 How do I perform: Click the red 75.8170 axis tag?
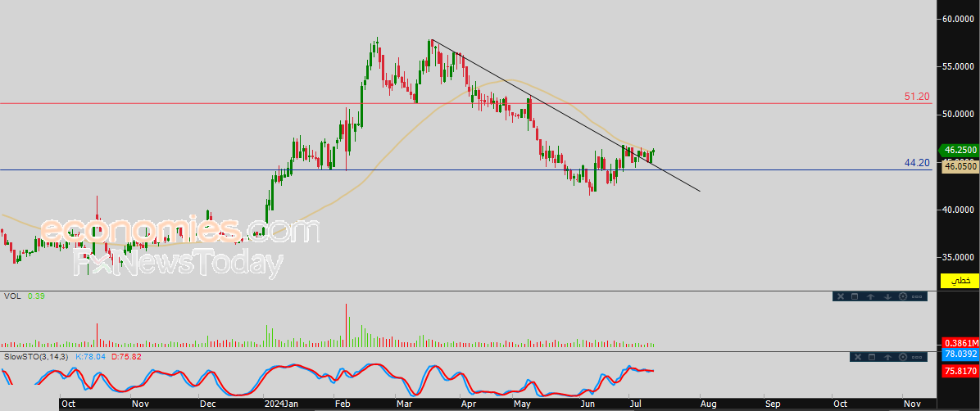[x=960, y=371]
